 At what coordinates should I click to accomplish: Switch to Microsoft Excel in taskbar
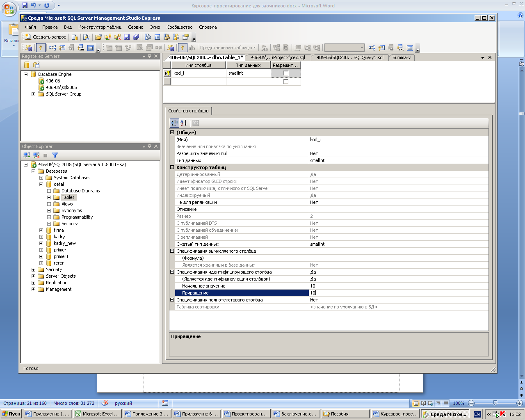coord(97,414)
